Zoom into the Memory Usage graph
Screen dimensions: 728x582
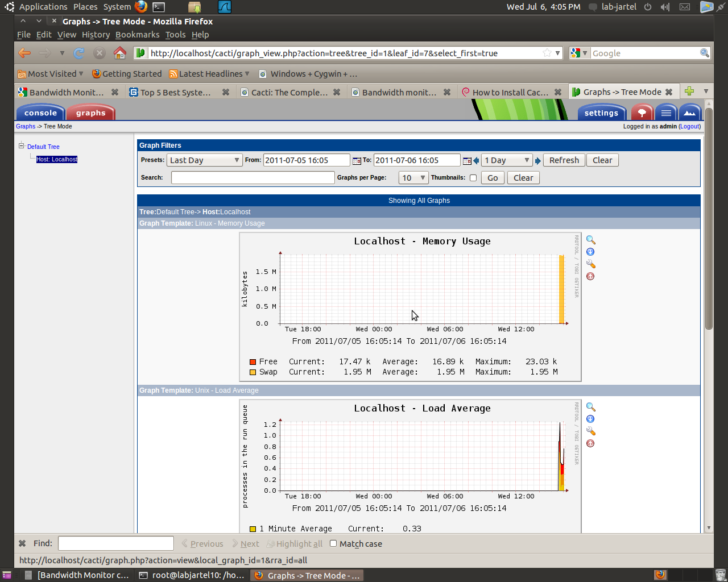coord(590,239)
